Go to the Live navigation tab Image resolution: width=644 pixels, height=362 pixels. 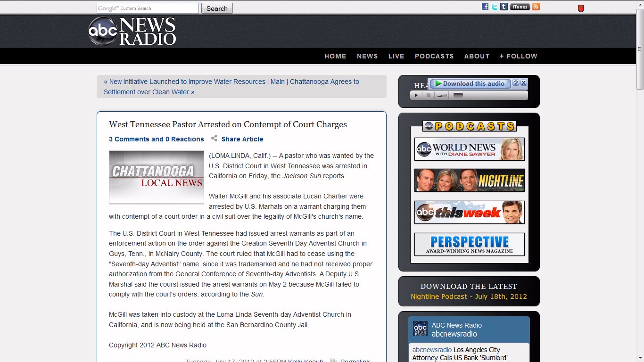(396, 56)
